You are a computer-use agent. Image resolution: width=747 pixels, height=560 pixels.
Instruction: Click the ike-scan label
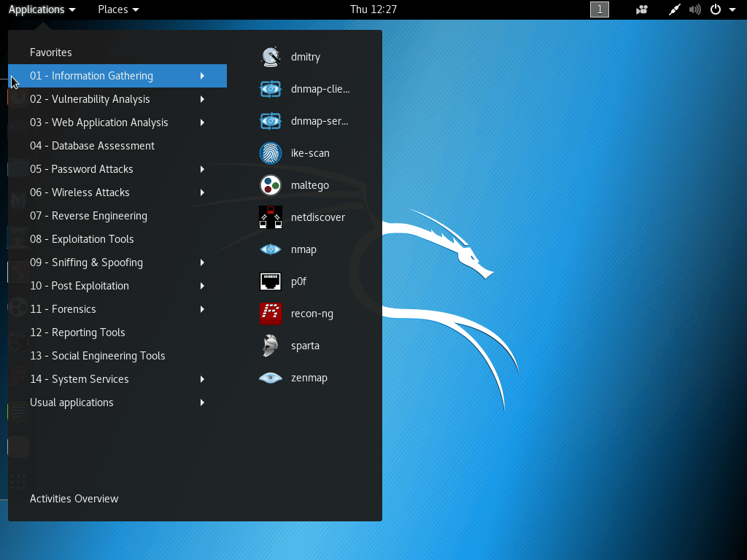pos(310,153)
